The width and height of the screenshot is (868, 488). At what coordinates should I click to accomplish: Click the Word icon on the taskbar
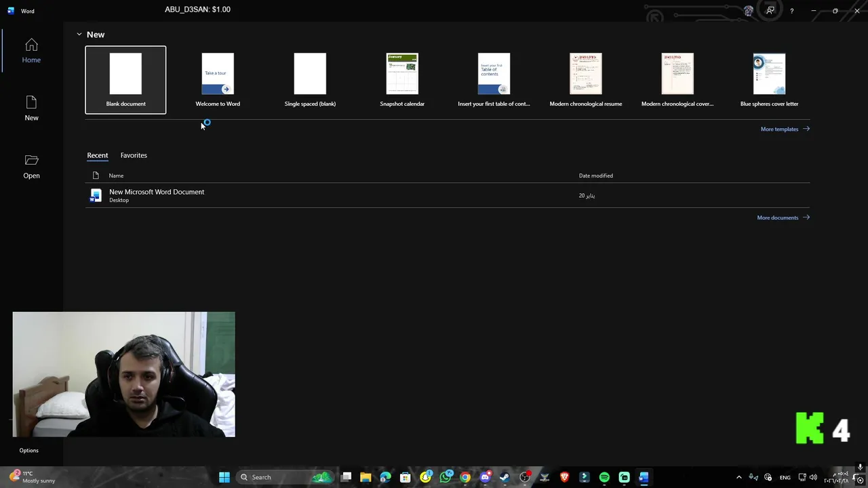coord(644,477)
